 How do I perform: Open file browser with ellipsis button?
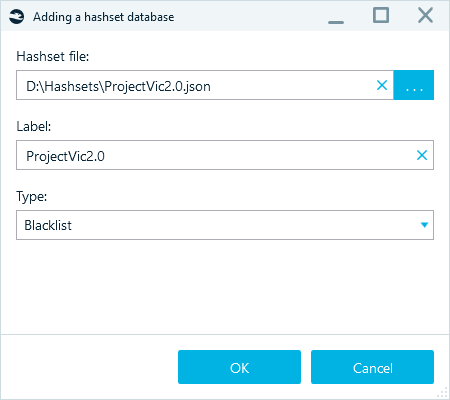coord(414,85)
